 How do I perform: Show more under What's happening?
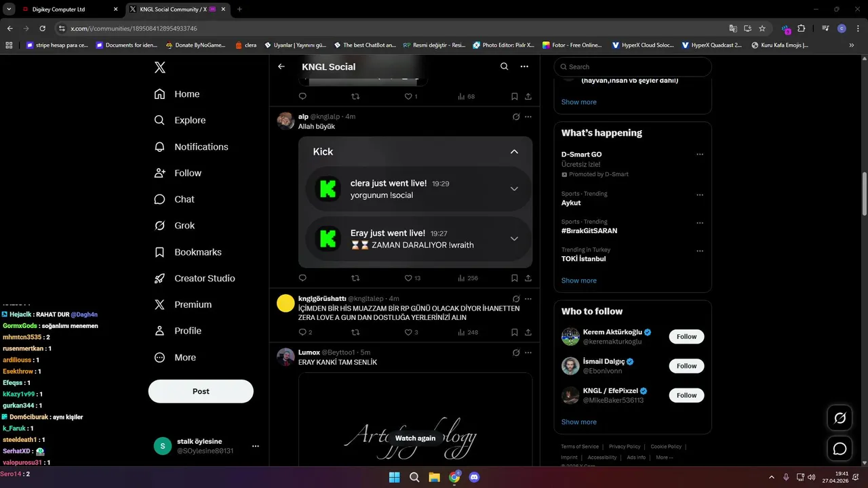pos(579,281)
